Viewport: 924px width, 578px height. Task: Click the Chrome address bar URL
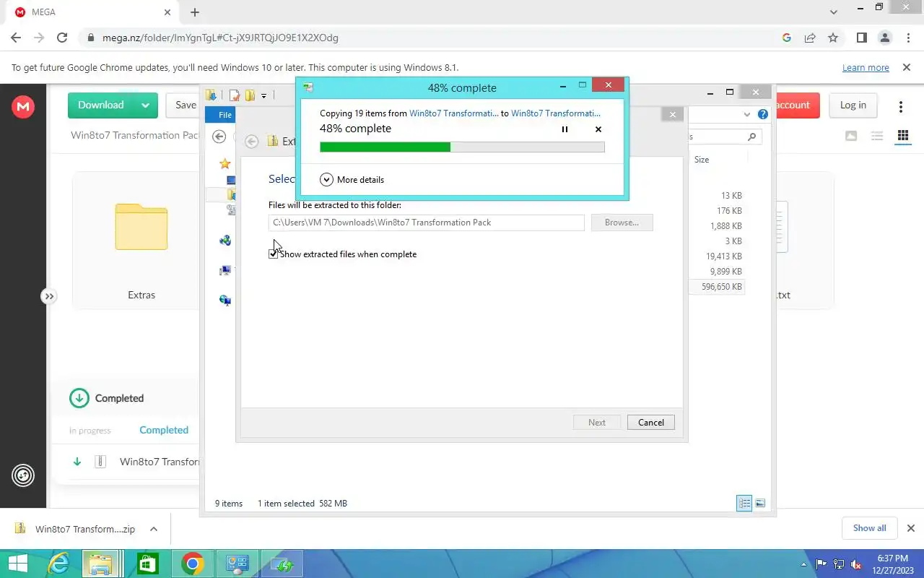220,38
